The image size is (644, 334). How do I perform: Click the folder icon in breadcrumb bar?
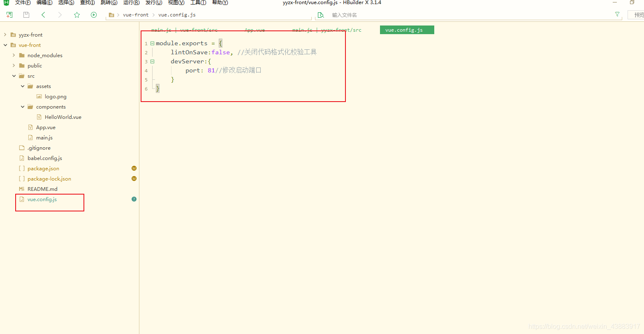pyautogui.click(x=111, y=15)
